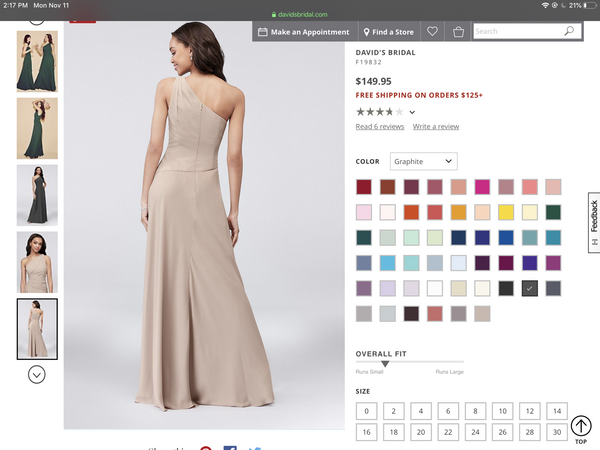
Task: Click the search magnifier icon
Action: click(x=569, y=31)
